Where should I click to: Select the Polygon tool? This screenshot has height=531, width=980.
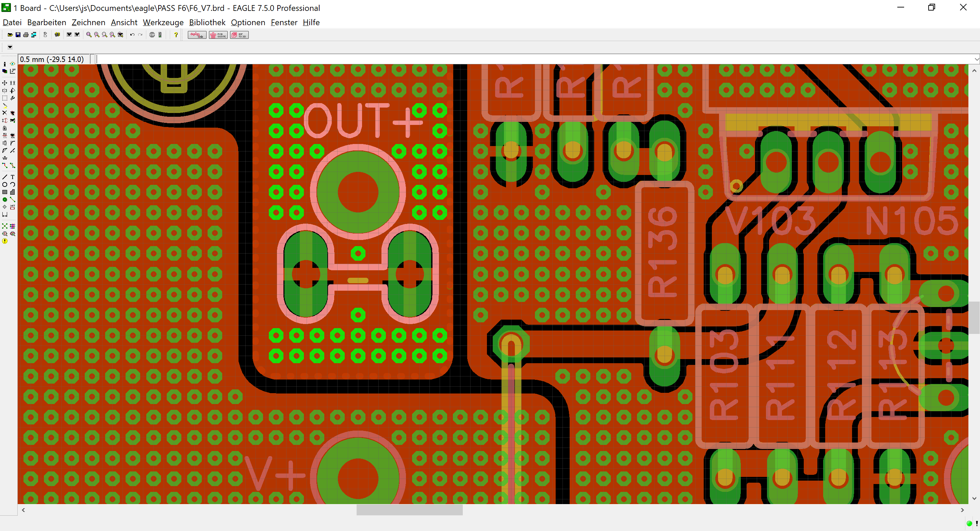click(x=13, y=192)
